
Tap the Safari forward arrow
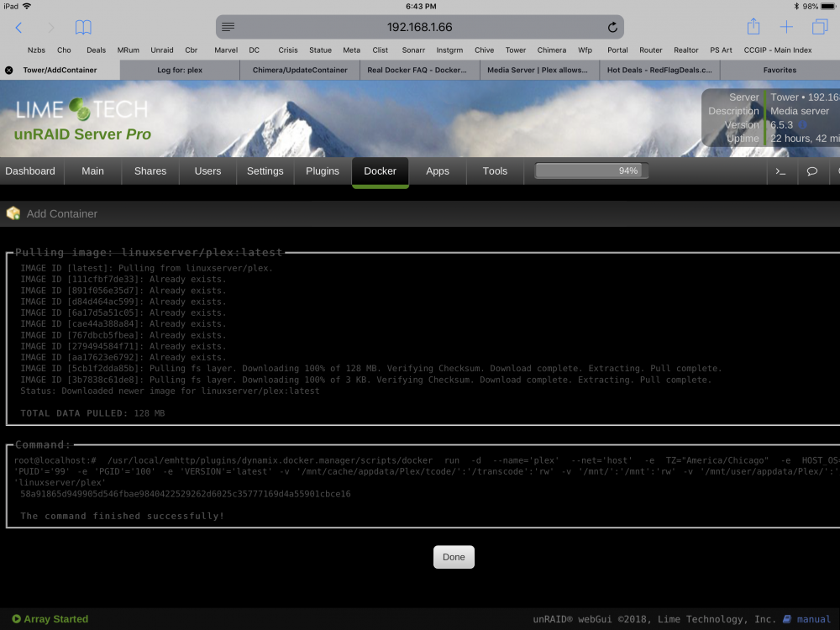(51, 28)
